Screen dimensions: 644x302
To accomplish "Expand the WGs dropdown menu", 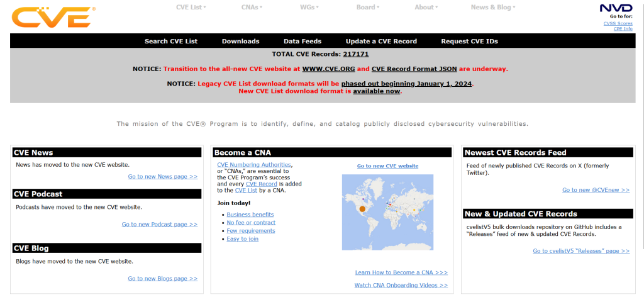I will click(x=309, y=7).
